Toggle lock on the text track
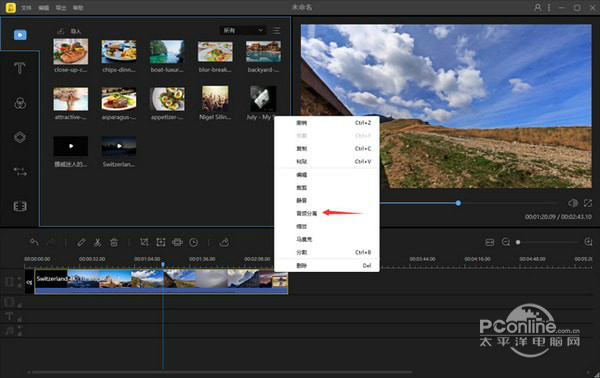 click(20, 319)
